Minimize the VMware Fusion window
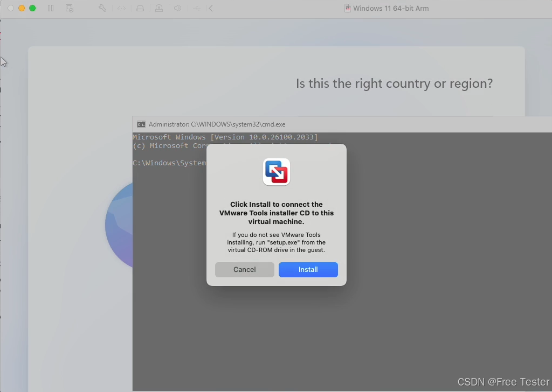This screenshot has width=552, height=392. pyautogui.click(x=22, y=8)
